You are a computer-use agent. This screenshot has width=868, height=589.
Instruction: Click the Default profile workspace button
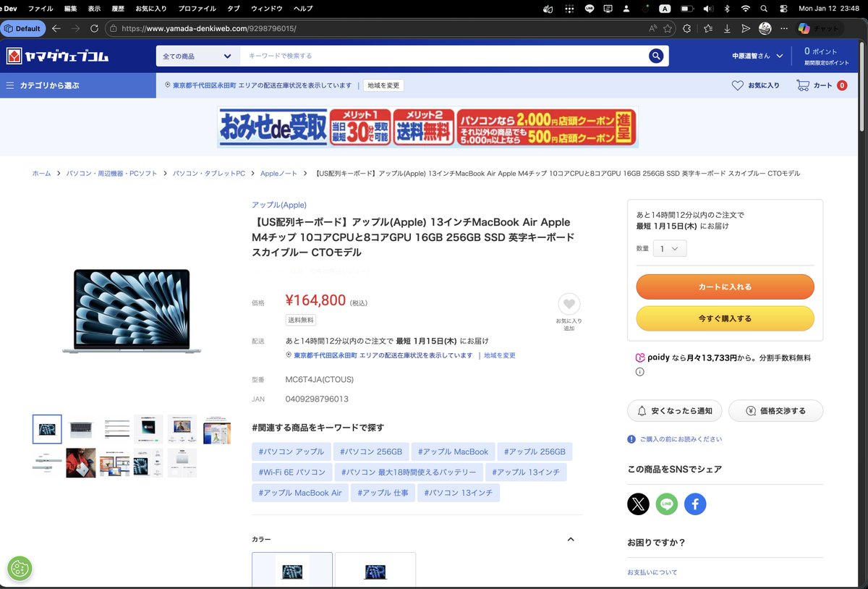point(22,28)
